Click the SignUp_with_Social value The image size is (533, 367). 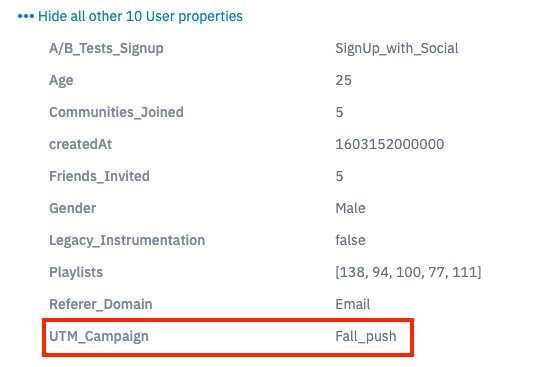[397, 48]
